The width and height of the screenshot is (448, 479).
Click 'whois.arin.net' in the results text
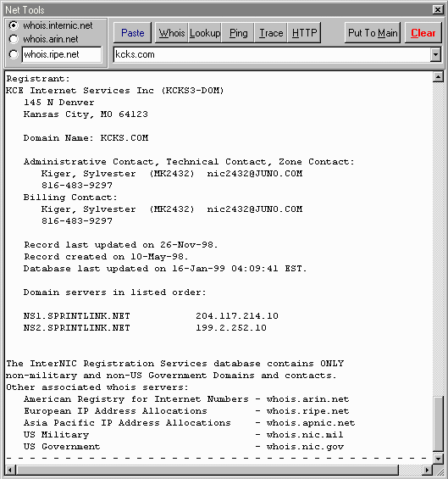tap(308, 399)
